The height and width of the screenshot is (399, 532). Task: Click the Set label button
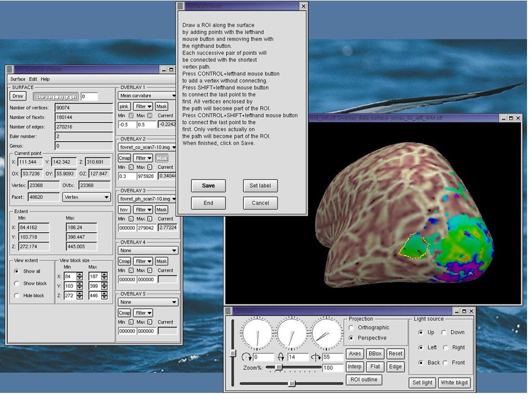pos(260,186)
